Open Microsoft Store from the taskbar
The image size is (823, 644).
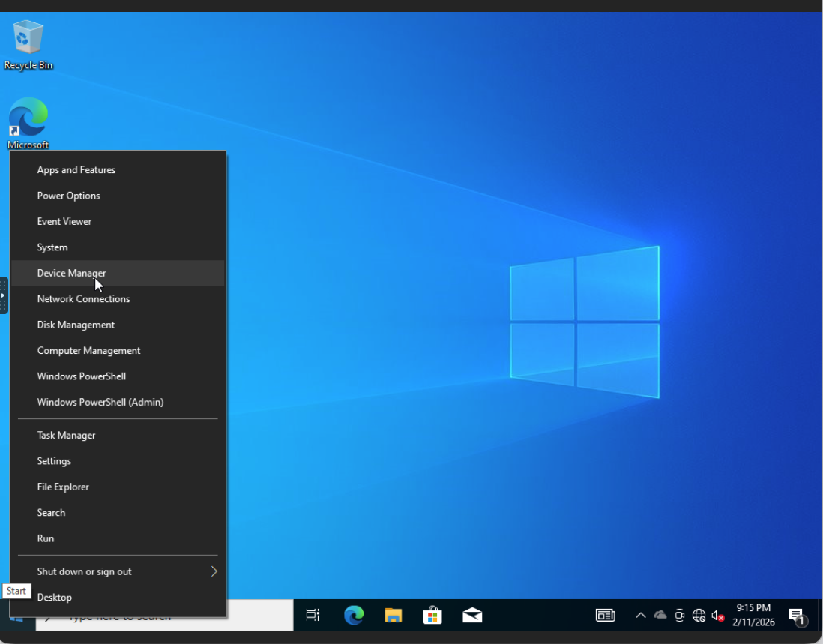coord(432,615)
